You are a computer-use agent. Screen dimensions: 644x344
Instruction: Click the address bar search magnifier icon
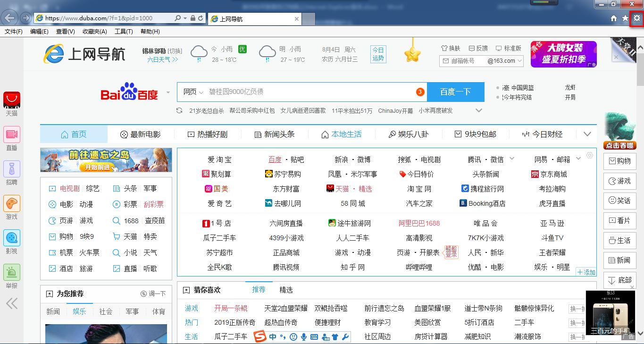pyautogui.click(x=177, y=18)
